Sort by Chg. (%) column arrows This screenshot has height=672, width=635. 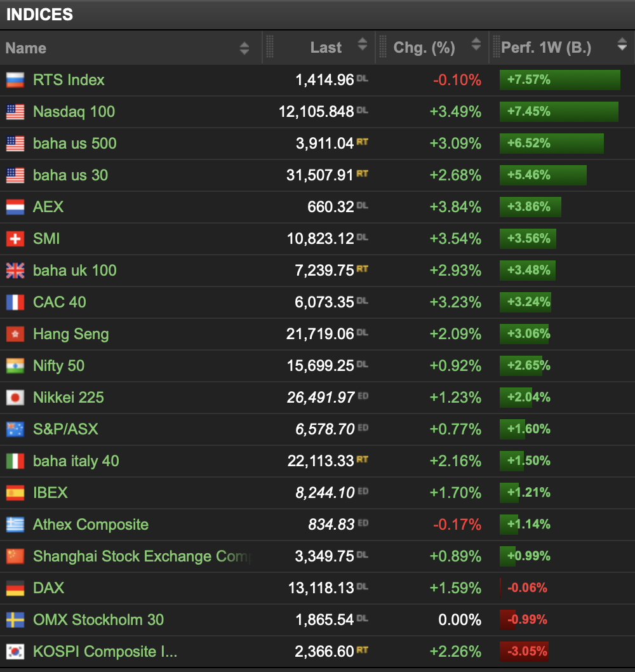pyautogui.click(x=476, y=44)
